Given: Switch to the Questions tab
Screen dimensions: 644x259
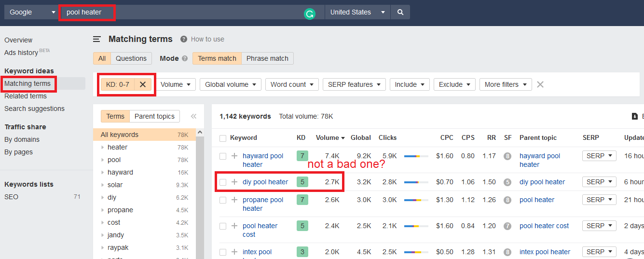Looking at the screenshot, I should tap(131, 58).
